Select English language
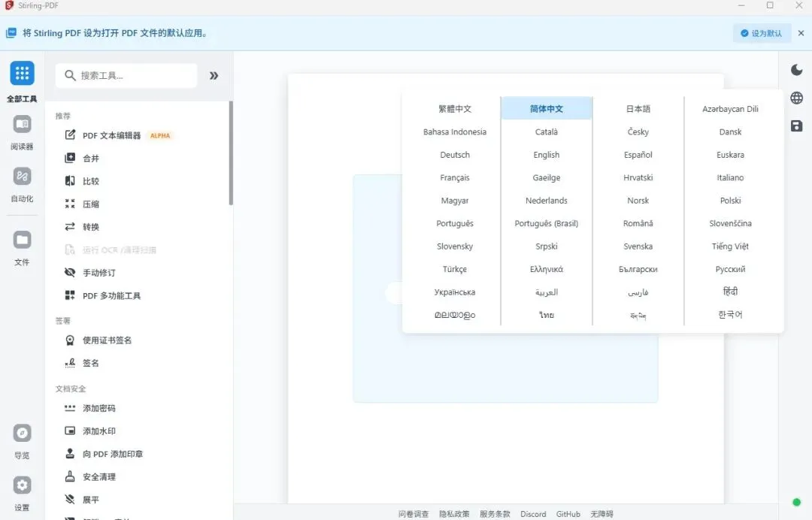Viewport: 812px width, 520px height. [x=547, y=155]
